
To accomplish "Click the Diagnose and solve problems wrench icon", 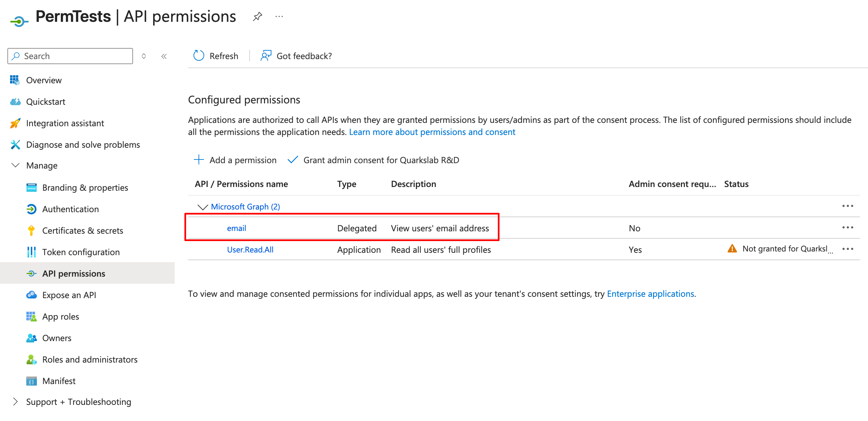I will pos(15,144).
